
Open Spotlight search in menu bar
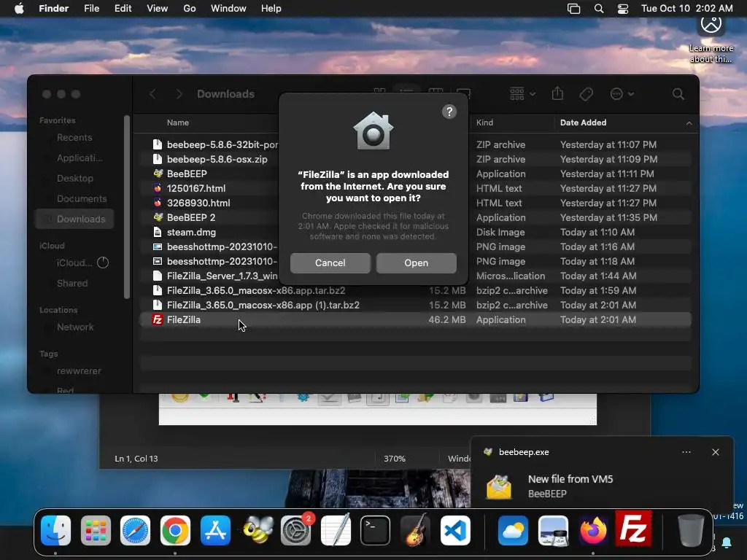(599, 9)
